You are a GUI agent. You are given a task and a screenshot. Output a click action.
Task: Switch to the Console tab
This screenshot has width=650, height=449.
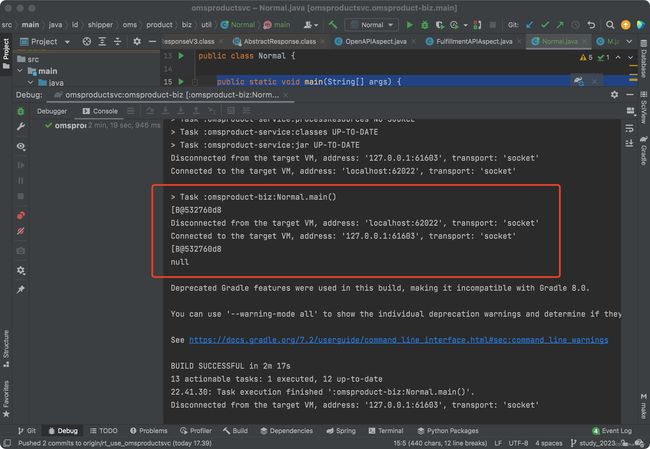[100, 111]
